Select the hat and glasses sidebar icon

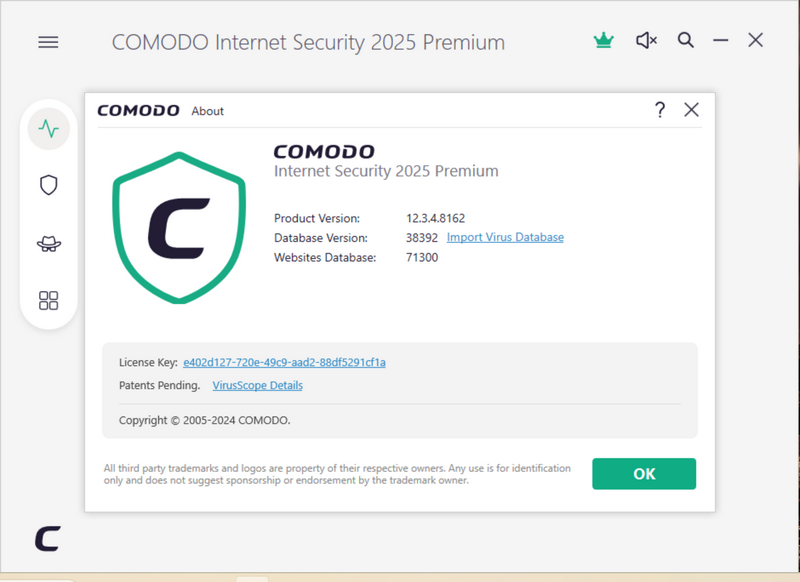coord(48,244)
